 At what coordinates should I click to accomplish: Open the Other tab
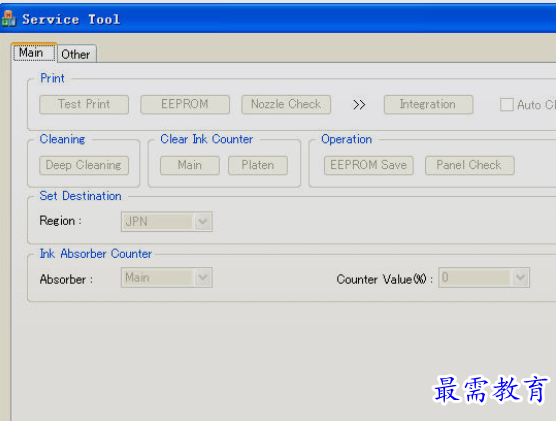[x=77, y=54]
